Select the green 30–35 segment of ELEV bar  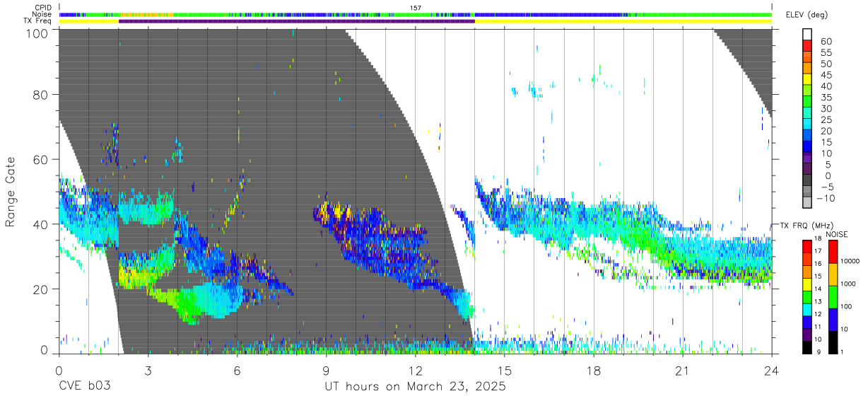(x=807, y=103)
